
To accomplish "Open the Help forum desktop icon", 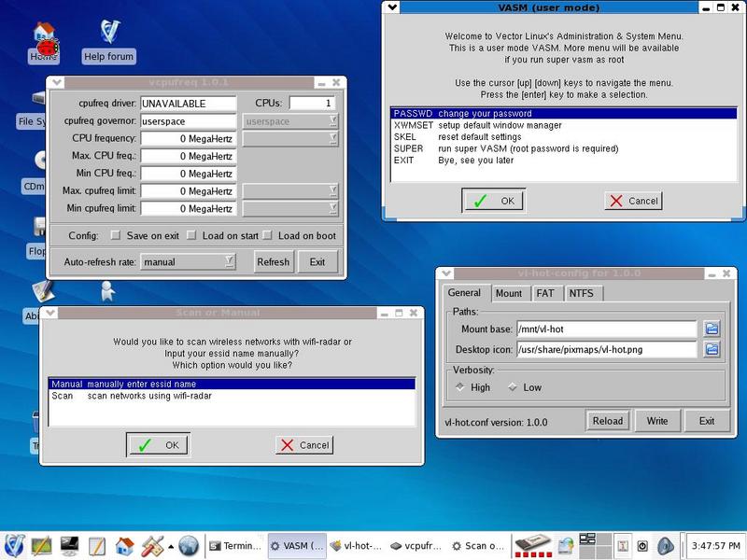I will 108,37.
